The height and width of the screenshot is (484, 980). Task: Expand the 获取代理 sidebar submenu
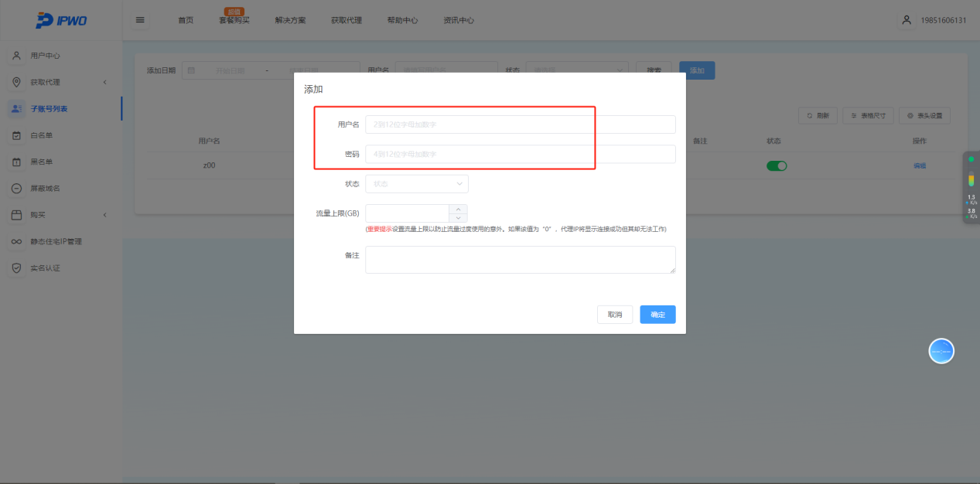click(x=105, y=83)
